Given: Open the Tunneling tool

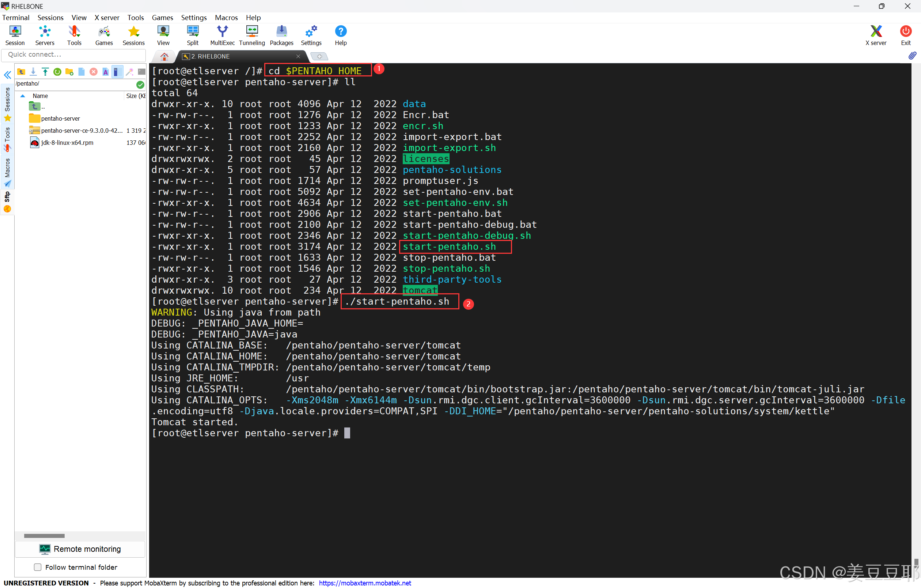Looking at the screenshot, I should click(252, 35).
